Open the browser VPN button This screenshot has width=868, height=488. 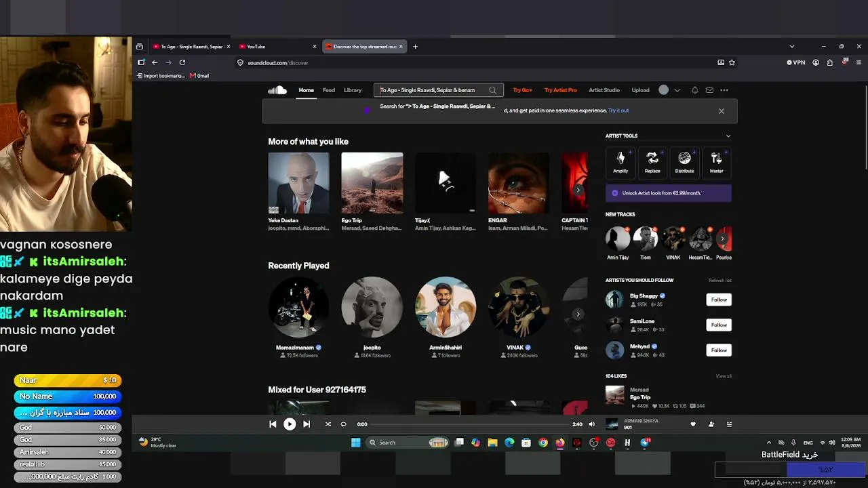coord(796,62)
